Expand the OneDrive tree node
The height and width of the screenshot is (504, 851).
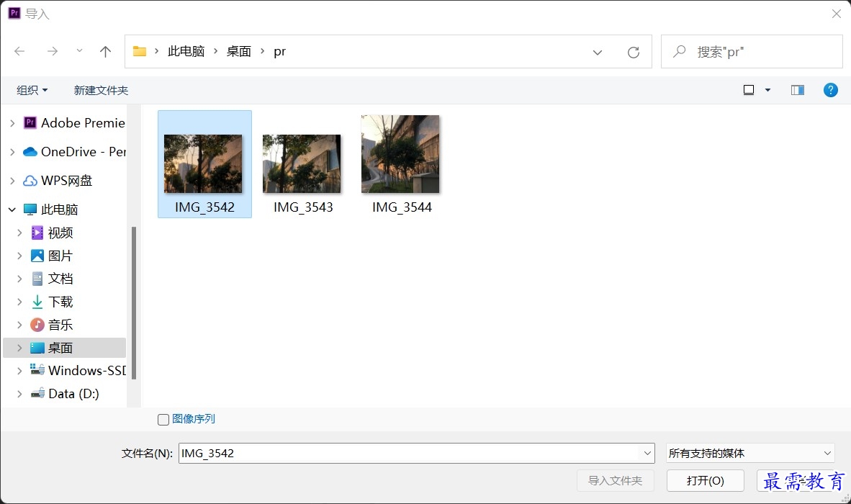click(12, 152)
